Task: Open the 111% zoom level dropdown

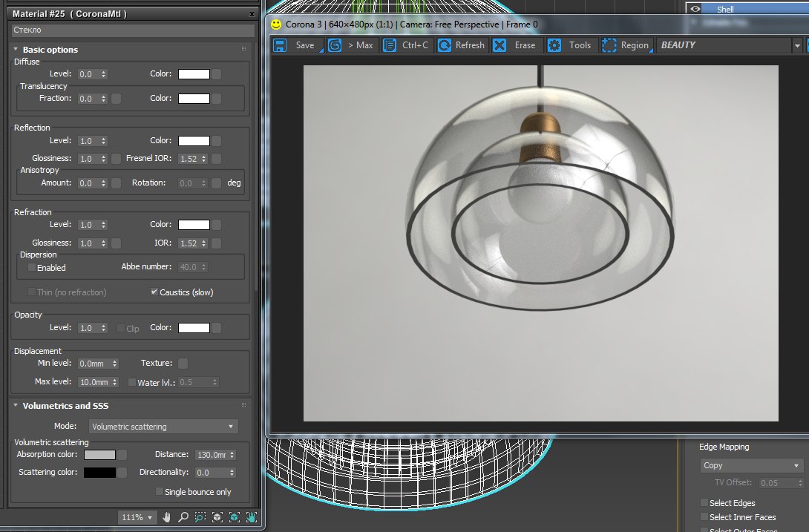Action: tap(137, 517)
